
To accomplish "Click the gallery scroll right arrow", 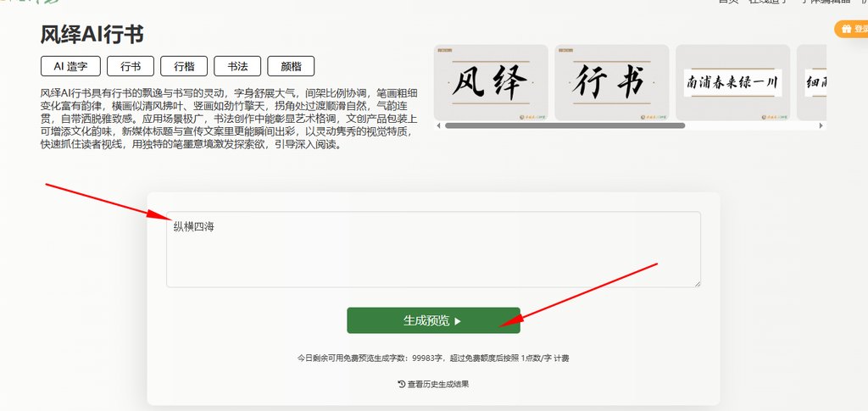I will click(821, 125).
